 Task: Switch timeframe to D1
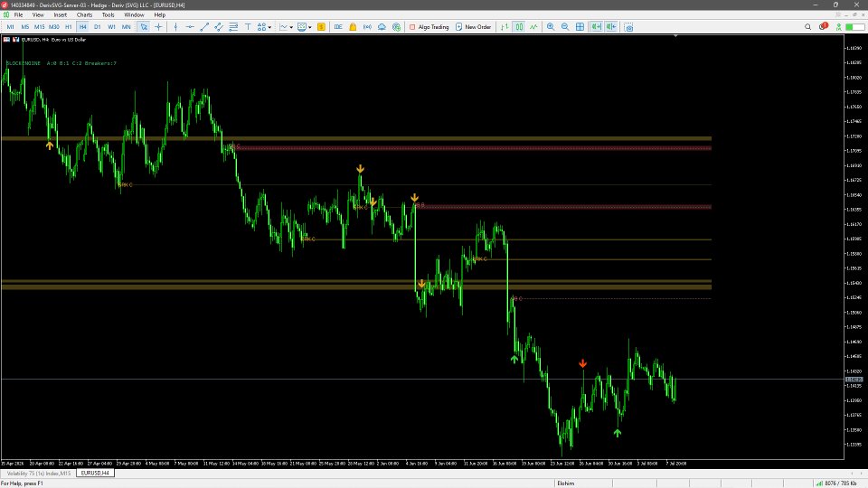(98, 26)
